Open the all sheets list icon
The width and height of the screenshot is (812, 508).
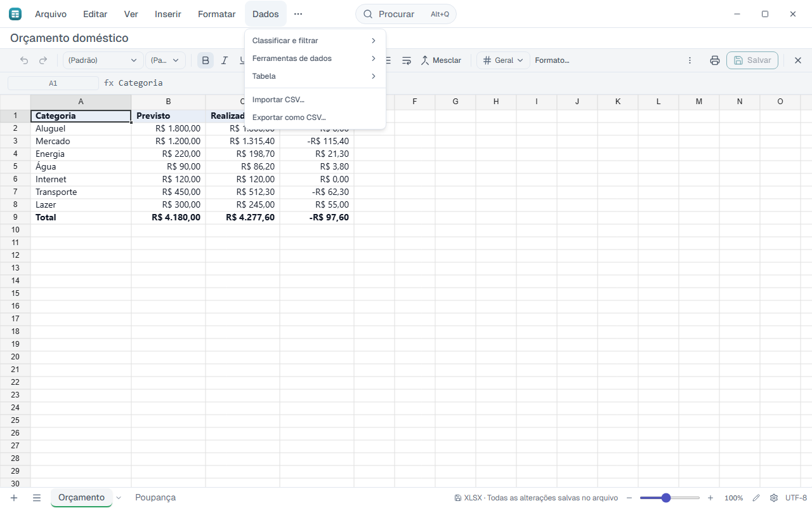(37, 498)
